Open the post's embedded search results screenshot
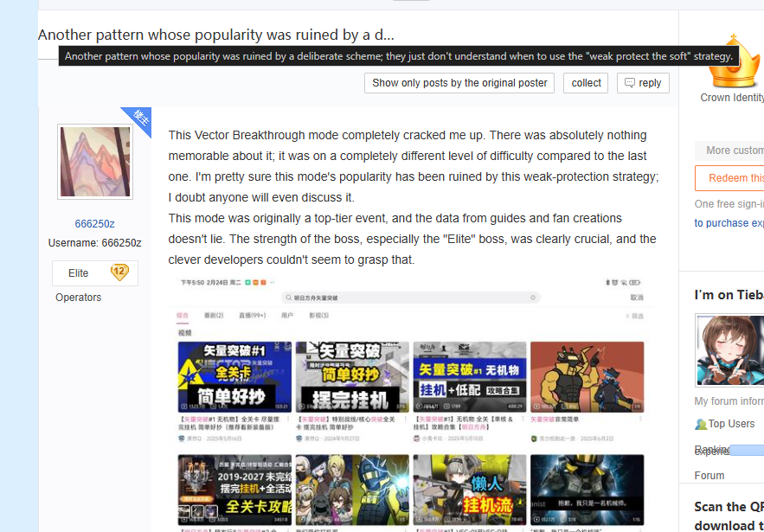Screen dimensions: 764x532 point(411,403)
